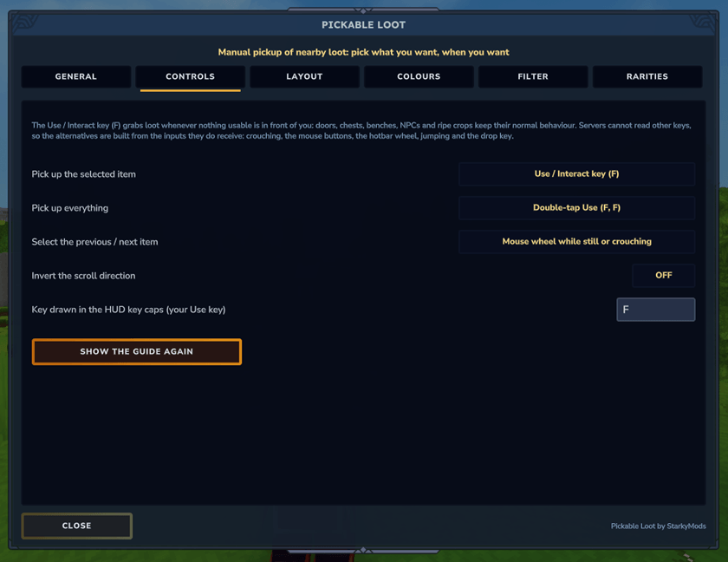Select the Controls tab
The height and width of the screenshot is (562, 728).
point(190,76)
